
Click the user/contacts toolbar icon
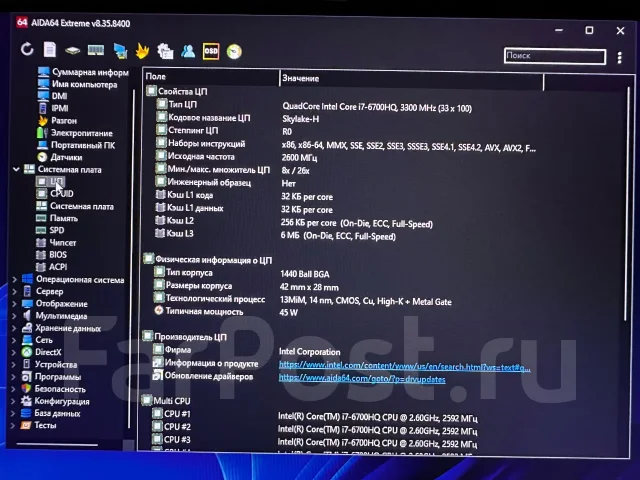(x=188, y=51)
